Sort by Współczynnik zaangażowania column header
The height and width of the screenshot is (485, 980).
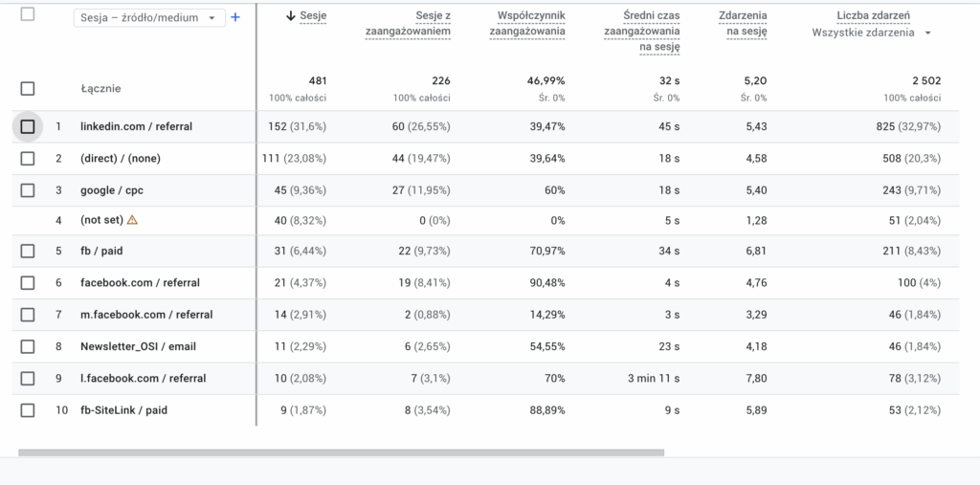(x=526, y=24)
